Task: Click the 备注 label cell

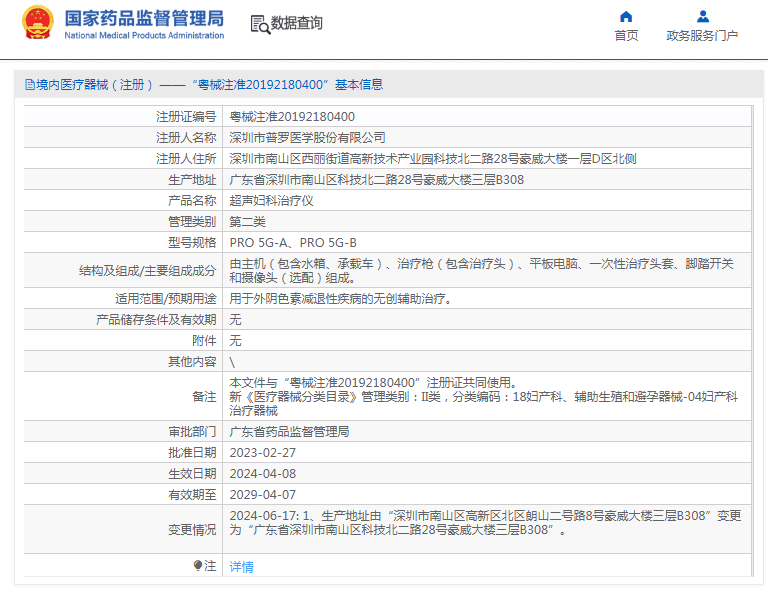Action: click(123, 396)
